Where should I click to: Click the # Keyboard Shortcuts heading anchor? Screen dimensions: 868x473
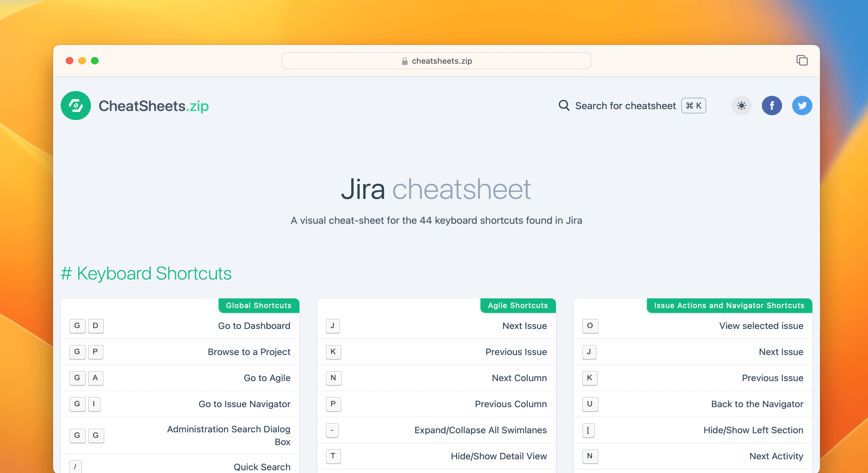coord(146,274)
